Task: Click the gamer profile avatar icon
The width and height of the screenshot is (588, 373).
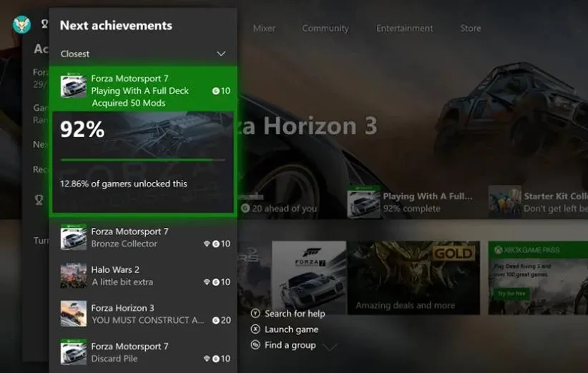Action: tap(21, 25)
